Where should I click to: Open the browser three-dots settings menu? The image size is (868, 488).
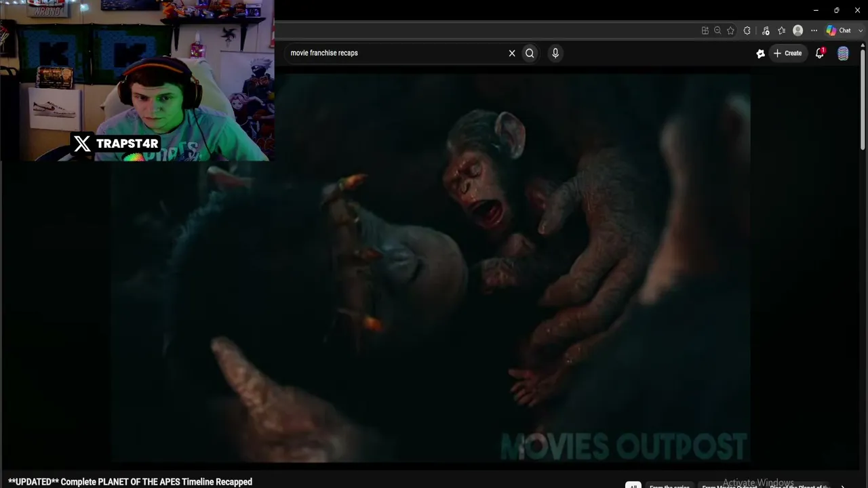(x=814, y=30)
